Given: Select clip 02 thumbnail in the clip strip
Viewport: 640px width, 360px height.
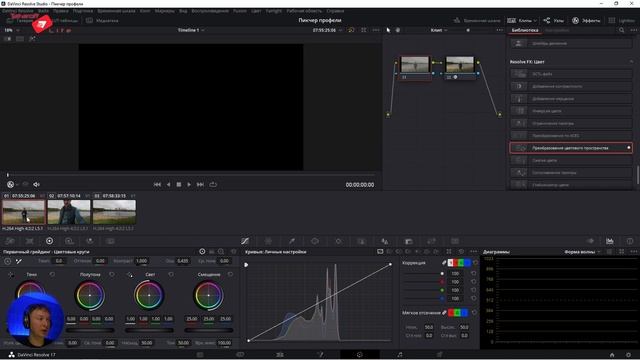Looking at the screenshot, I should [x=69, y=212].
